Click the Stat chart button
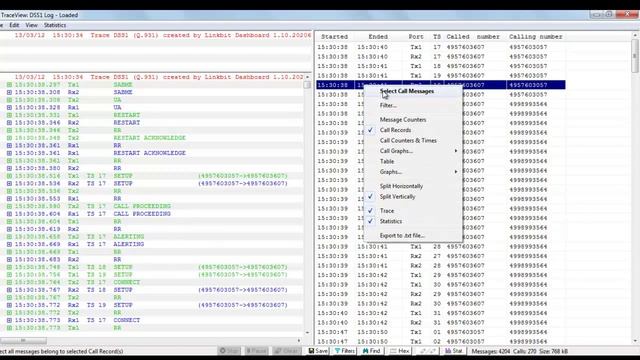Screen dimensions: 640x360 click(x=454, y=351)
